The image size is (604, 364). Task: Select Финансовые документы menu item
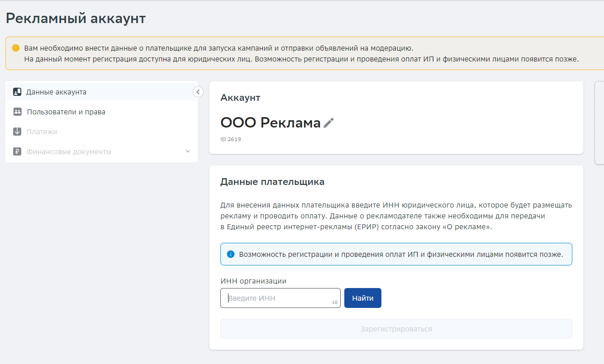pos(102,151)
